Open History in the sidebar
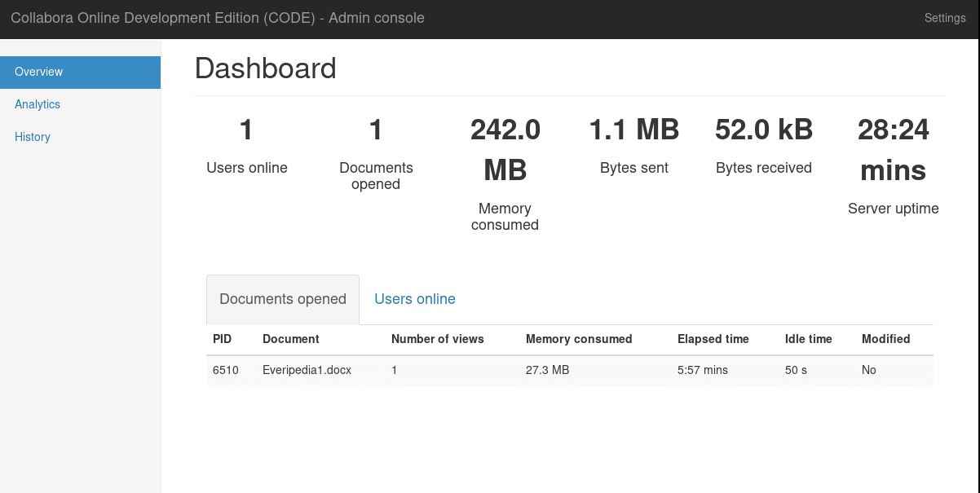Viewport: 980px width, 493px height. [33, 137]
